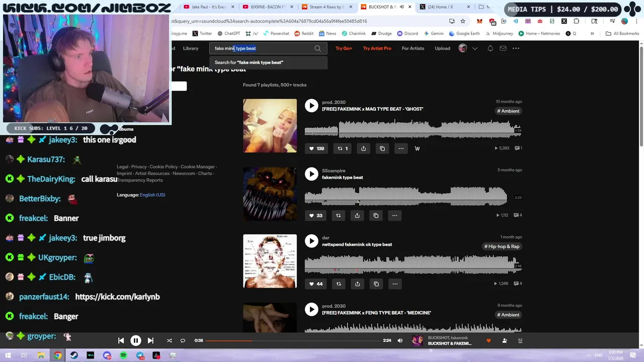Click Try Go+ link
Image resolution: width=644 pixels, height=362 pixels.
click(344, 48)
